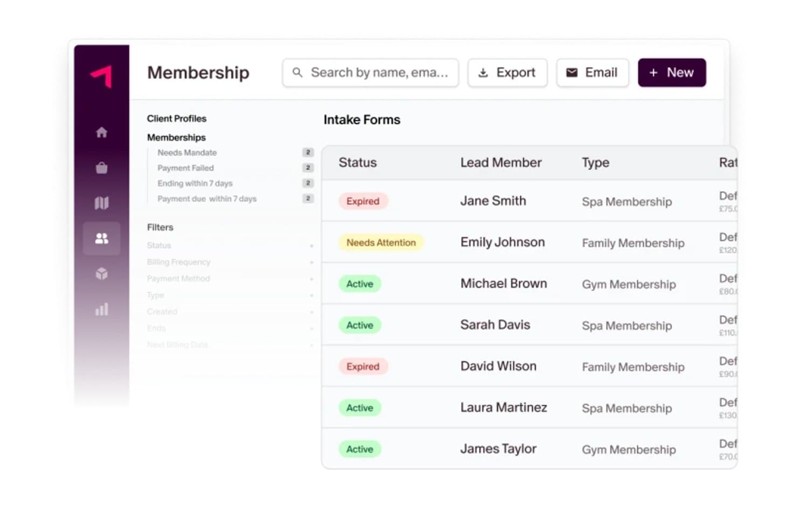The image size is (798, 532).
Task: Create a new membership with New button
Action: 672,73
